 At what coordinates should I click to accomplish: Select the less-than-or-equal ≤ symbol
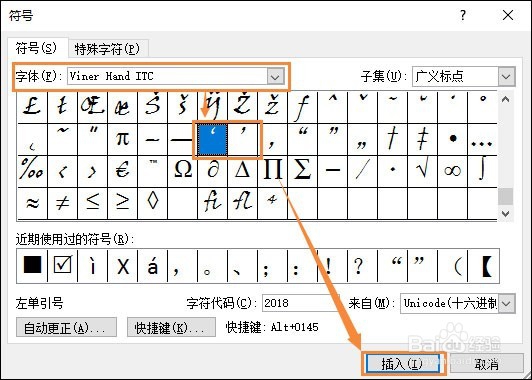(x=92, y=203)
